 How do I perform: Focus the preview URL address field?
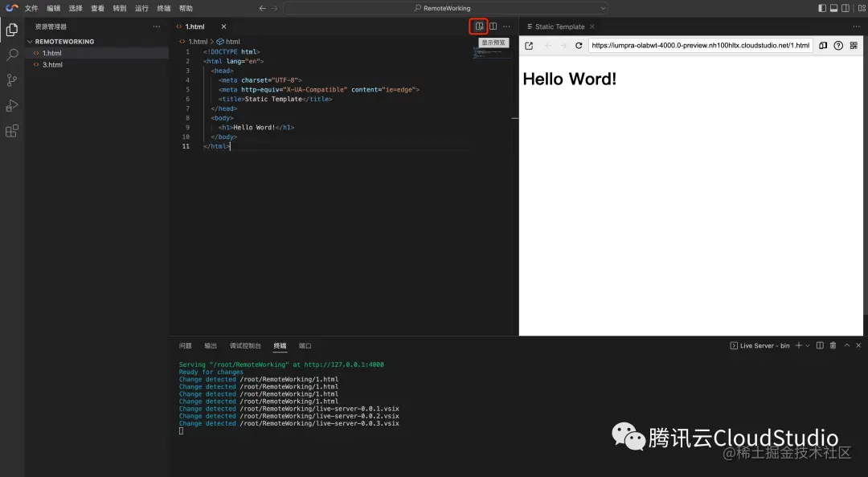tap(700, 46)
